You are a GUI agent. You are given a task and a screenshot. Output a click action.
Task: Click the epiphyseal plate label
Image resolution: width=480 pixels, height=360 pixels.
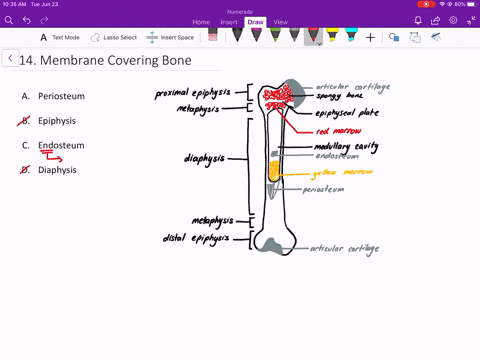click(347, 113)
